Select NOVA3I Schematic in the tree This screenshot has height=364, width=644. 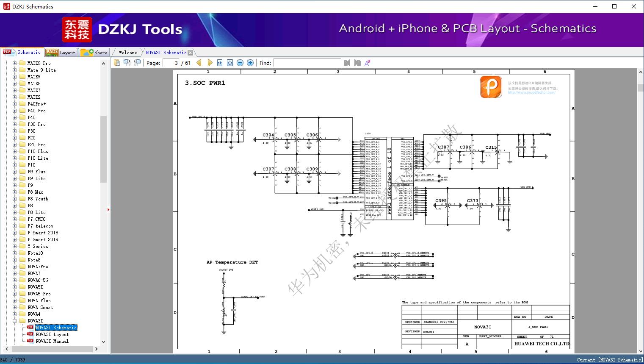point(56,328)
